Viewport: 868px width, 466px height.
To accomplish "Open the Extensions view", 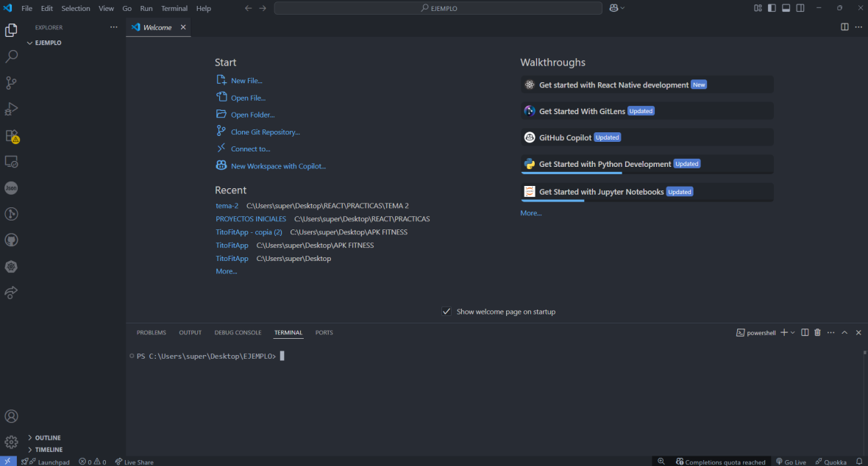I will pyautogui.click(x=11, y=135).
